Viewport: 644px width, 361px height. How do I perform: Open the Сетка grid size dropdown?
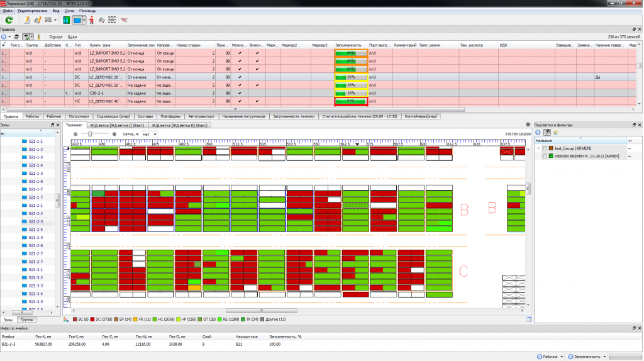coord(150,135)
